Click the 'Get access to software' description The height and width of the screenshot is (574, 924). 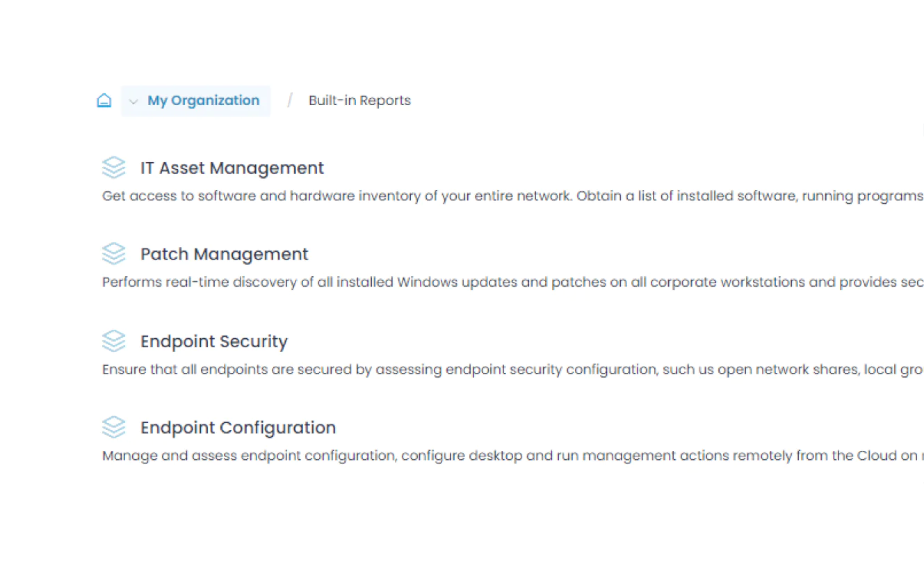tap(512, 196)
